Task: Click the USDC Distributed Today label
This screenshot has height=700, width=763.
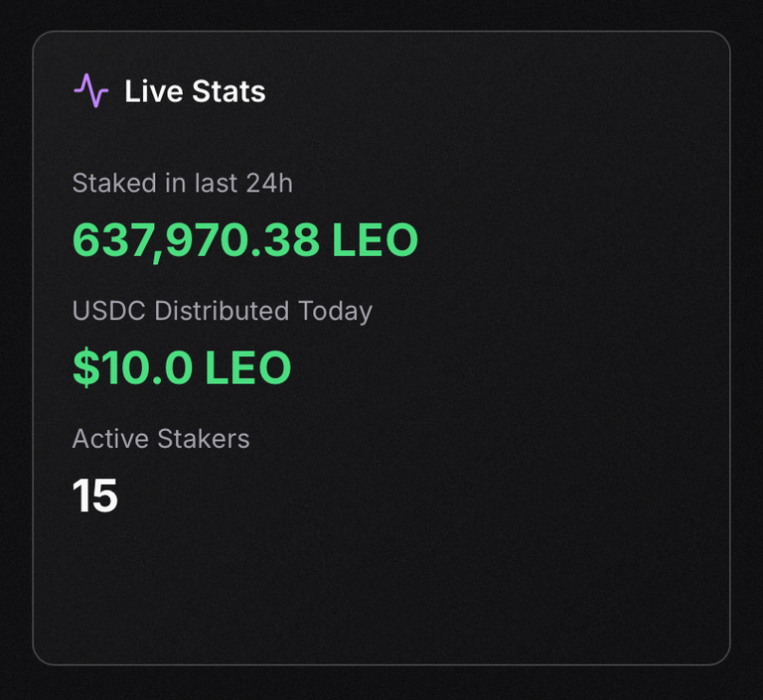Action: 223,312
